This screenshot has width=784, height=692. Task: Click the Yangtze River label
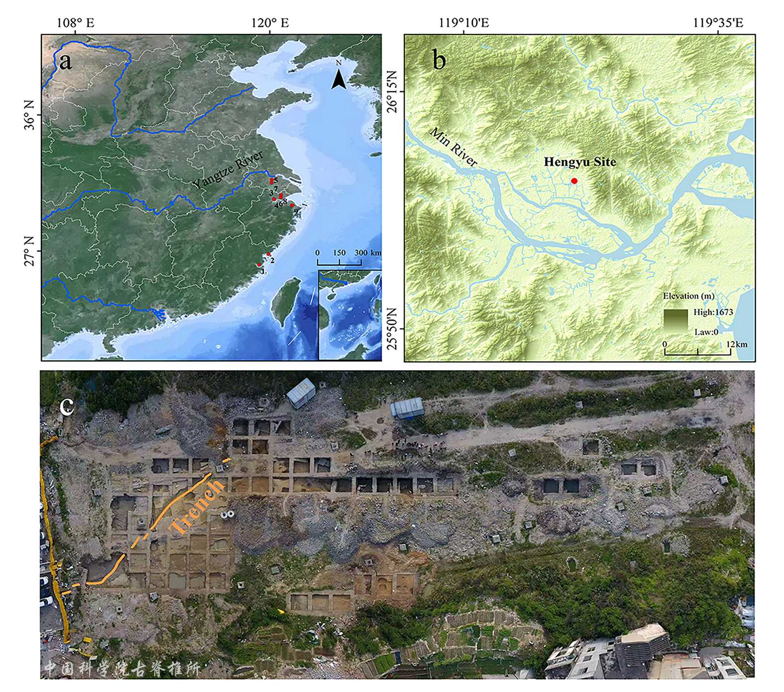[228, 170]
